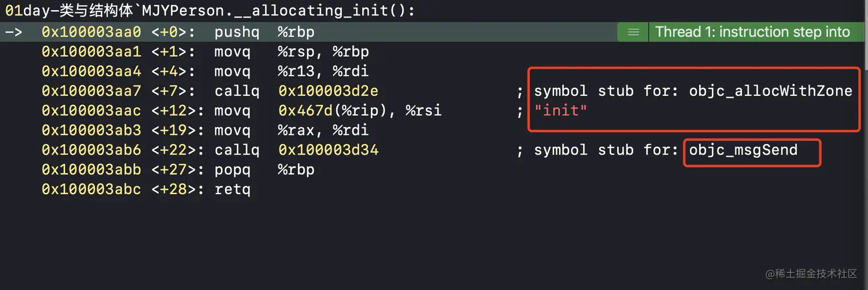Select the retq instruction
Viewport: 868px width, 290px height.
[232, 190]
